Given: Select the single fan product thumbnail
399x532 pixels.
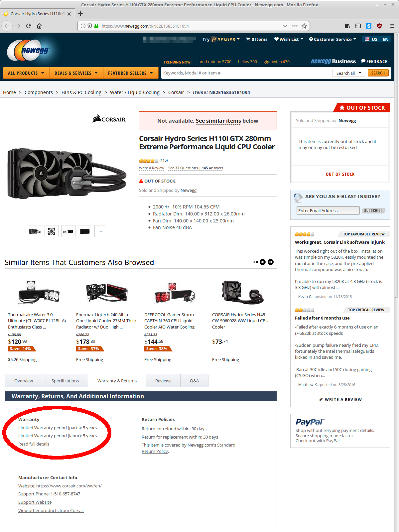Looking at the screenshot, I should click(x=52, y=231).
